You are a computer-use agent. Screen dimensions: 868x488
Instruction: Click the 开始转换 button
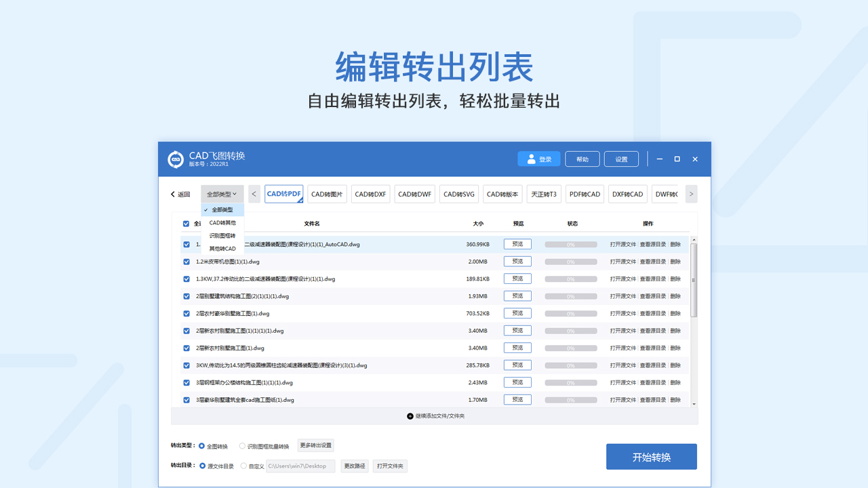click(651, 456)
